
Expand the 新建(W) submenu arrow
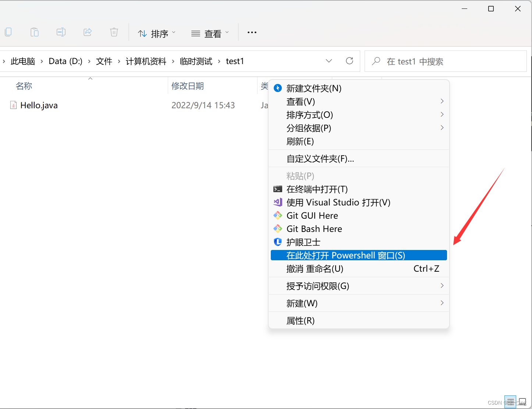pyautogui.click(x=441, y=303)
